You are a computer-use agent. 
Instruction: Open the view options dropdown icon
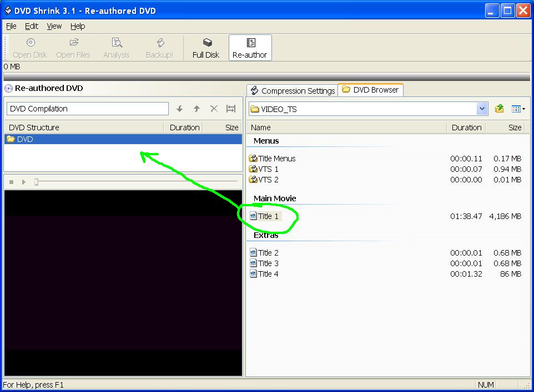click(x=518, y=109)
